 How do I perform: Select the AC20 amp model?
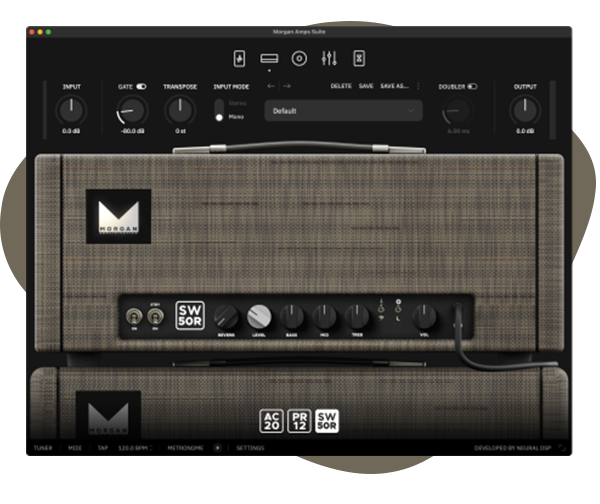pyautogui.click(x=271, y=421)
